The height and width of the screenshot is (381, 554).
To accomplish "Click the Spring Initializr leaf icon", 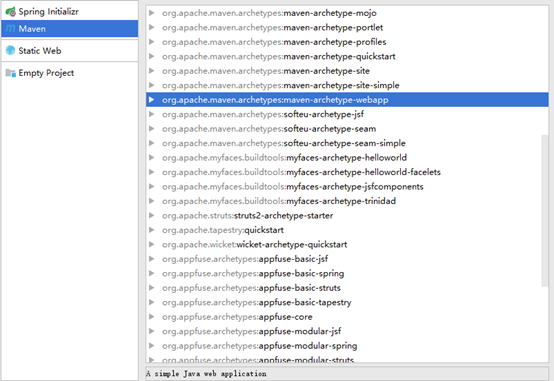I will [11, 12].
